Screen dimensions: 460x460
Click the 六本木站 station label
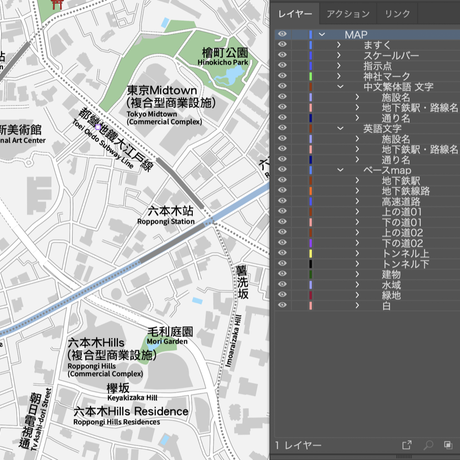click(171, 211)
